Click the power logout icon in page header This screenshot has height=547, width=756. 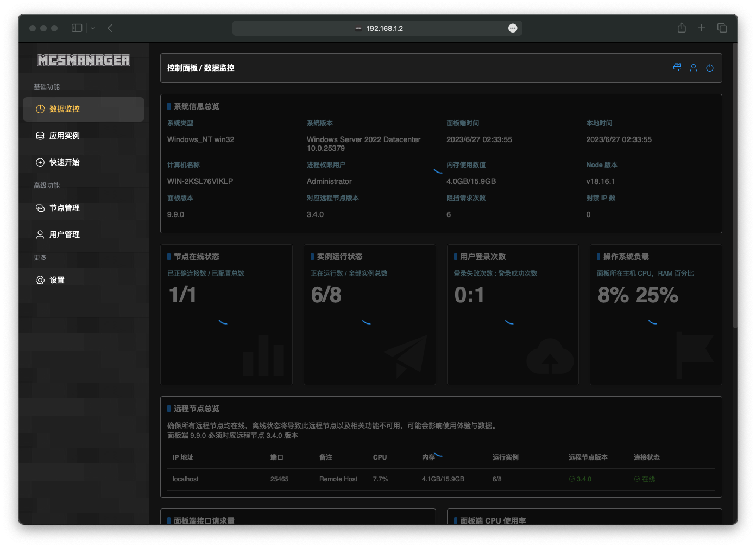pos(710,68)
